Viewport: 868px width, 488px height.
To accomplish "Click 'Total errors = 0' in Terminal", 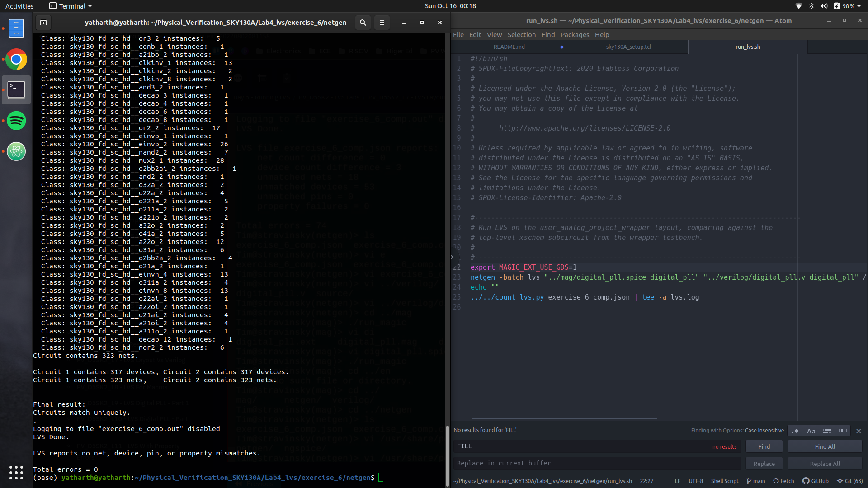I will pyautogui.click(x=66, y=469).
